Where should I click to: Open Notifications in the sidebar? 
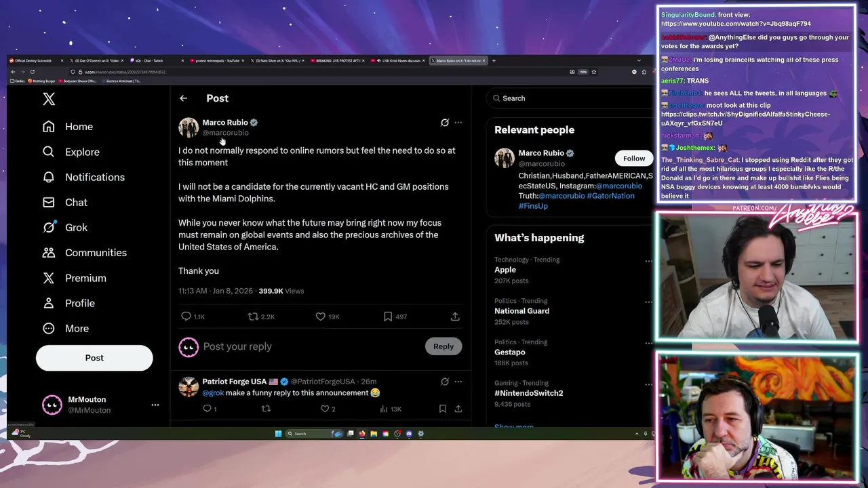83,177
